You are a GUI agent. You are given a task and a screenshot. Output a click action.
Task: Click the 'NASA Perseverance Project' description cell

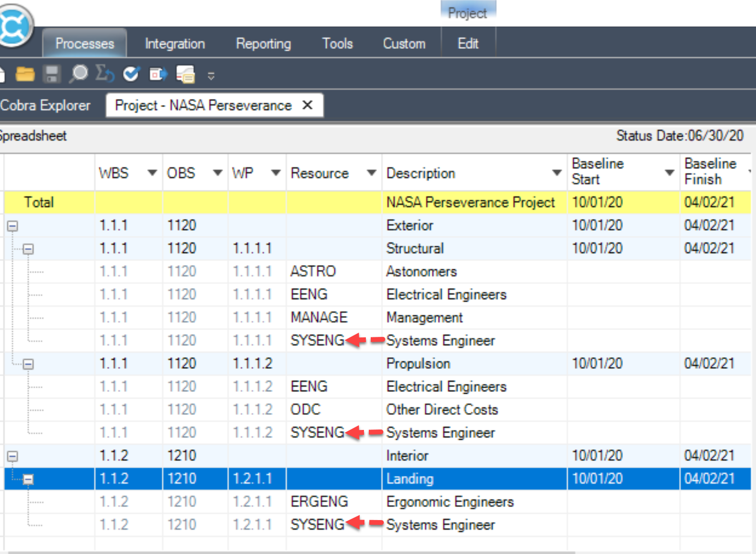[x=474, y=202]
